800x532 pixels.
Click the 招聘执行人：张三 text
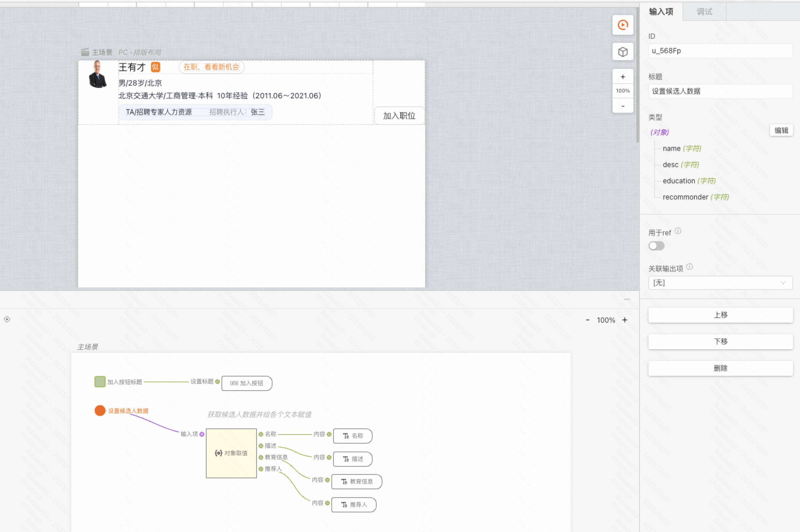click(237, 112)
